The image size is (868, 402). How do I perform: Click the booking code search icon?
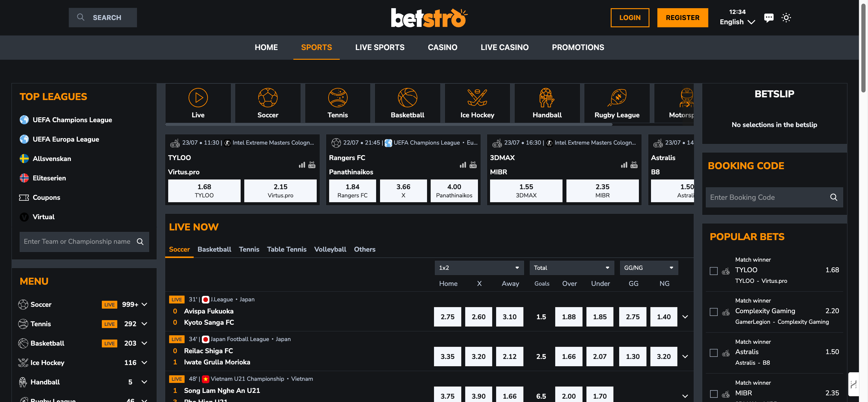point(834,197)
